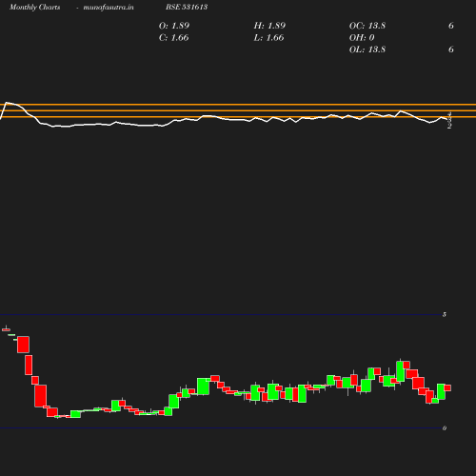
Task: Click the low value "L: 1.66"
Action: (x=268, y=38)
